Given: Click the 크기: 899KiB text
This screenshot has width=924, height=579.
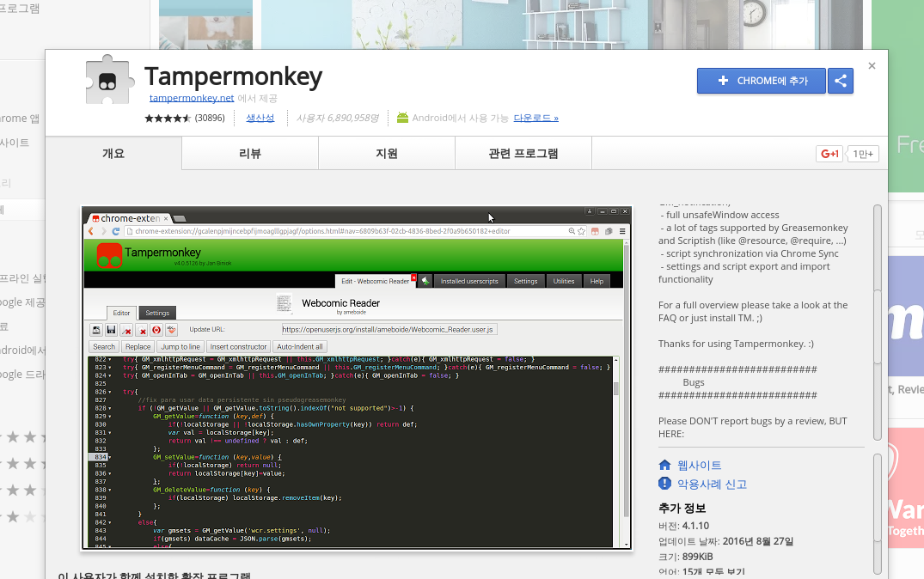Looking at the screenshot, I should pyautogui.click(x=685, y=557).
